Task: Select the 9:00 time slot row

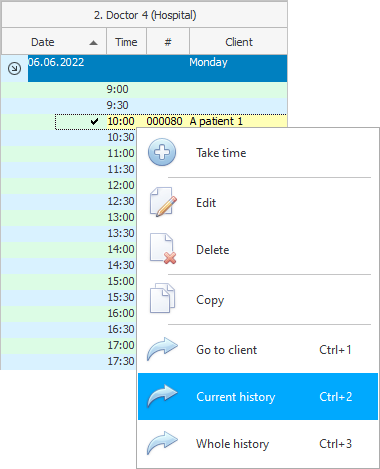Action: tap(144, 89)
